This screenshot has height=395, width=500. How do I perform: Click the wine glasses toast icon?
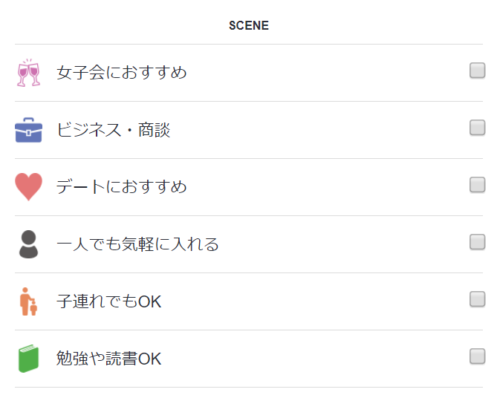29,73
